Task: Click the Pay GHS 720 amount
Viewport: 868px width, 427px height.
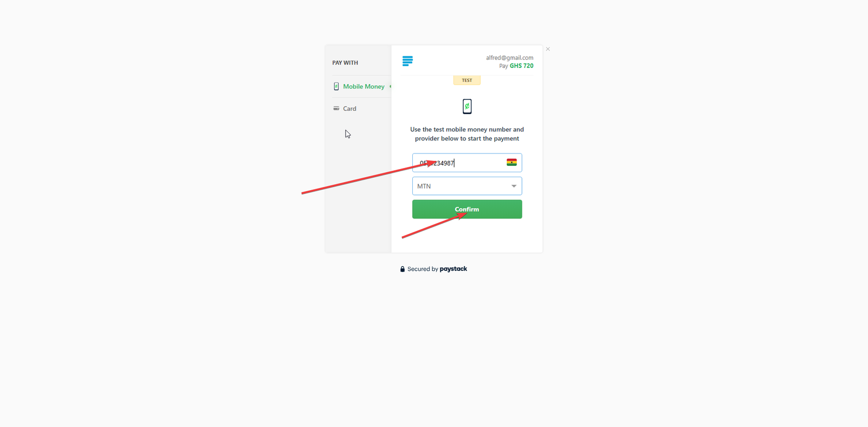Action: click(x=516, y=66)
